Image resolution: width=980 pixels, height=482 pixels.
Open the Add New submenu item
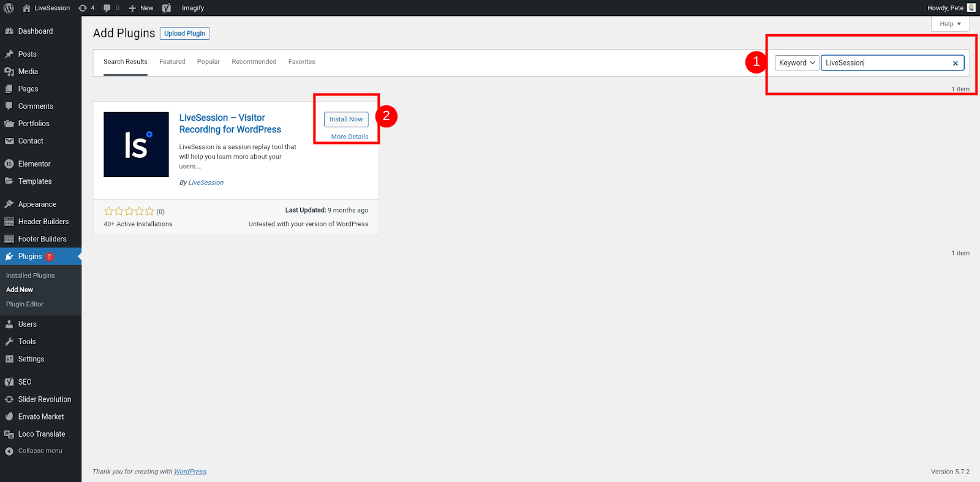click(20, 290)
